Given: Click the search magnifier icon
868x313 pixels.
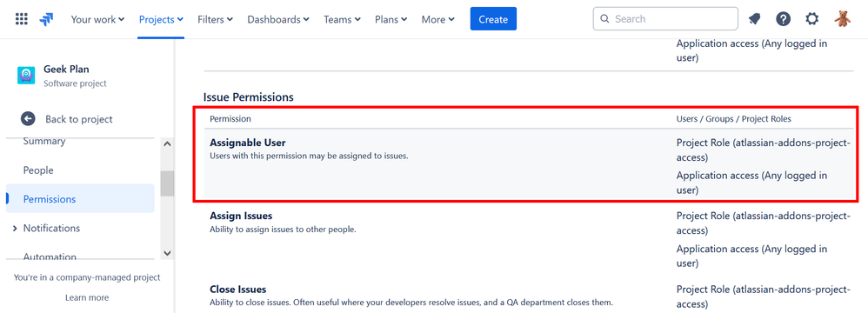Looking at the screenshot, I should 605,19.
